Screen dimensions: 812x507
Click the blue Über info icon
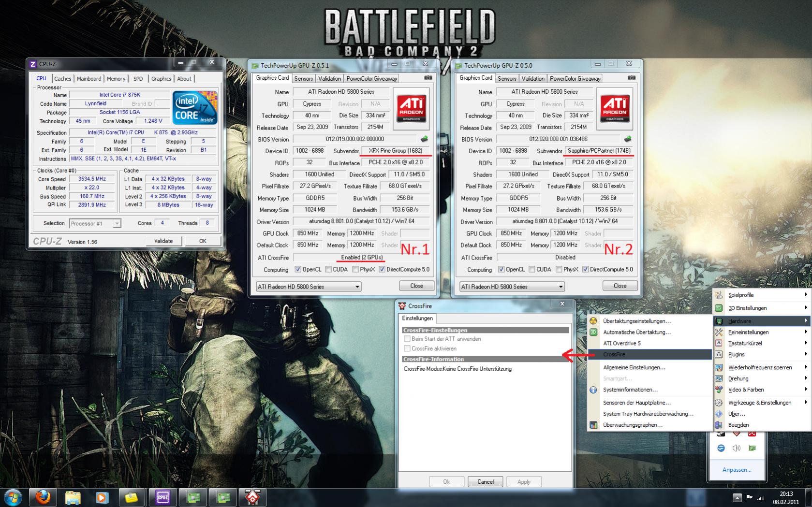[719, 414]
